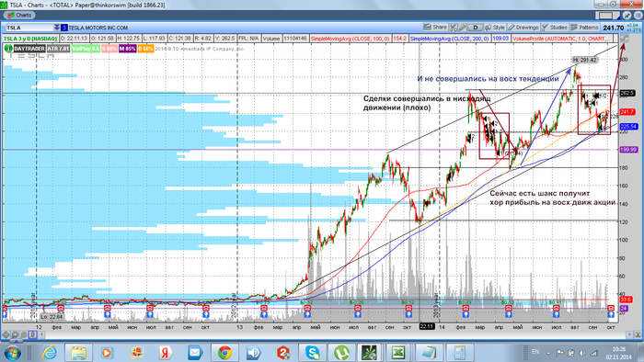Click the VolPlay 0.6 label
The width and height of the screenshot is (644, 362).
(86, 49)
